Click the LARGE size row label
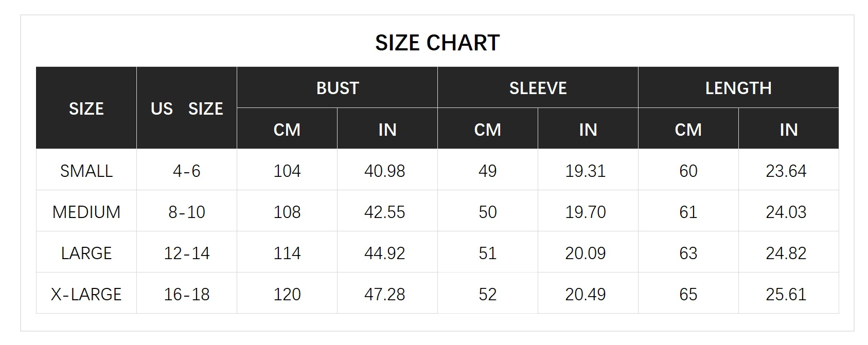Screen dimensions: 868x345 pos(86,253)
